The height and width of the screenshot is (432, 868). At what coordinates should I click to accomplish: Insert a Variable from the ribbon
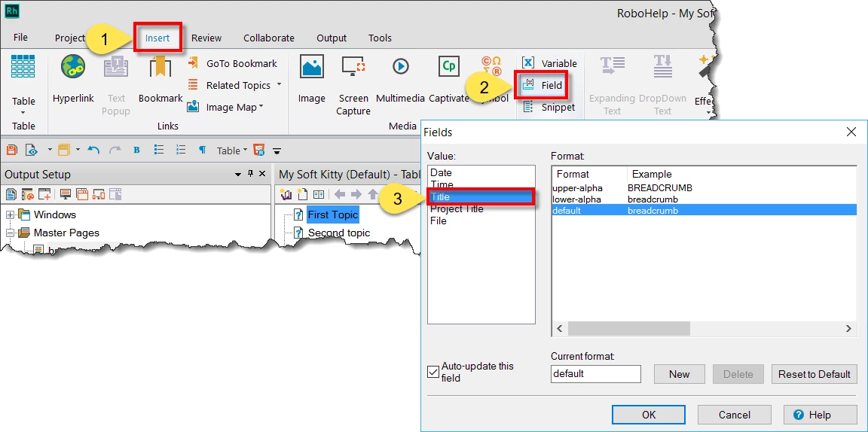click(550, 64)
